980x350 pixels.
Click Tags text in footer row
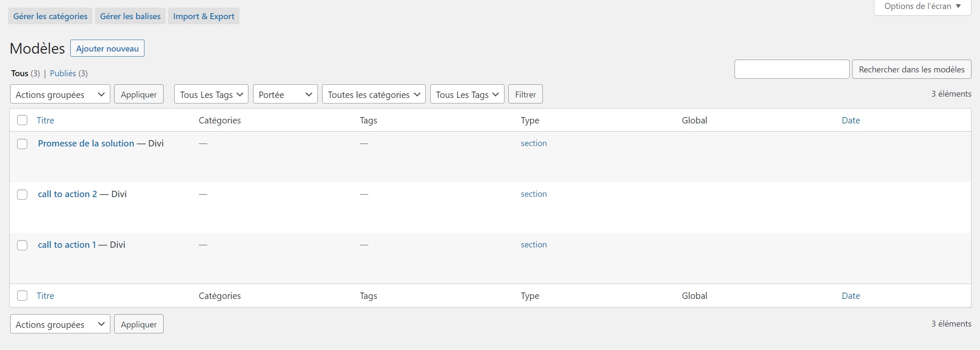coord(368,296)
